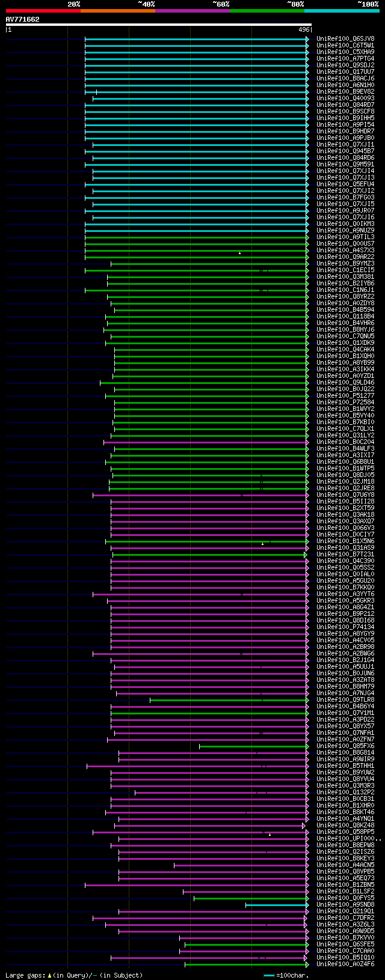
Task: Select the label UniRef100_Q6B8U1
Action: (345, 461)
